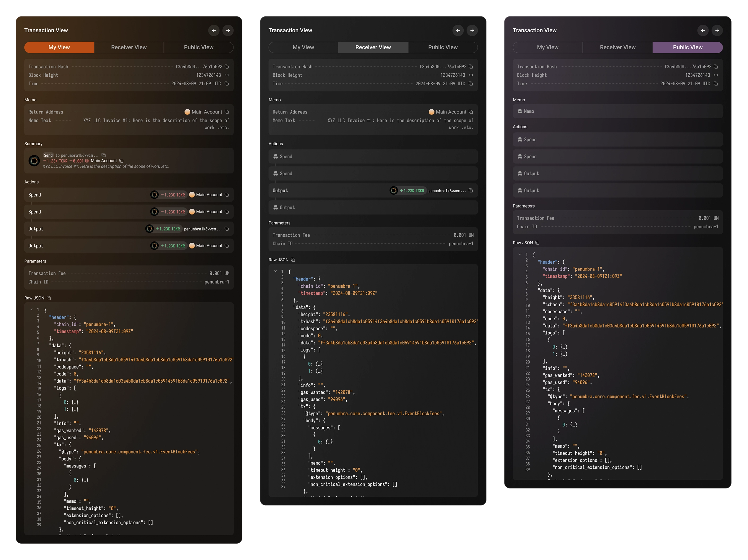This screenshot has height=560, width=748.
Task: Go to next transaction in right panel
Action: pos(717,30)
